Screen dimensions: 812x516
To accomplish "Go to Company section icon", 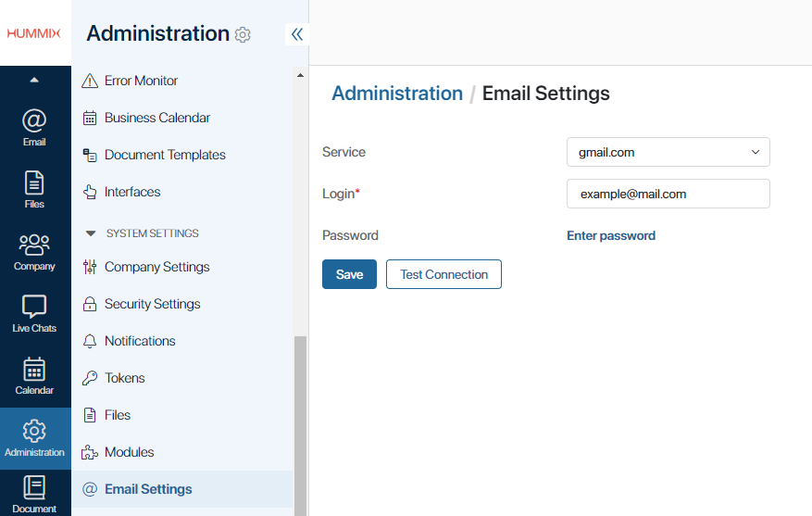I will pos(34,252).
